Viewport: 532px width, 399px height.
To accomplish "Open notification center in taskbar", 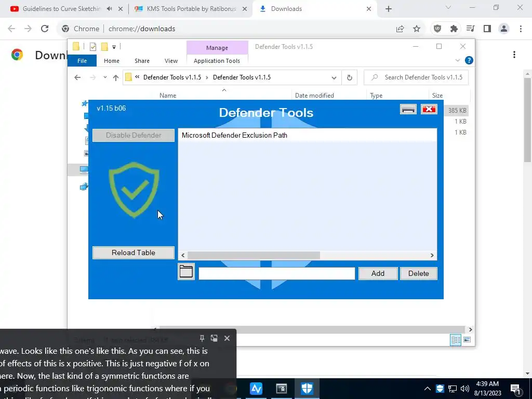I will point(515,389).
